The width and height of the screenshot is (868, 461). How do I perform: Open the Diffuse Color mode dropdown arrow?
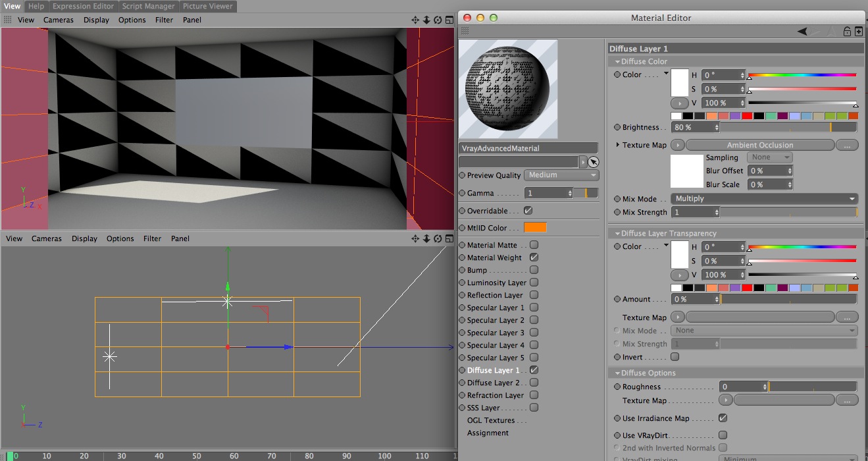666,73
